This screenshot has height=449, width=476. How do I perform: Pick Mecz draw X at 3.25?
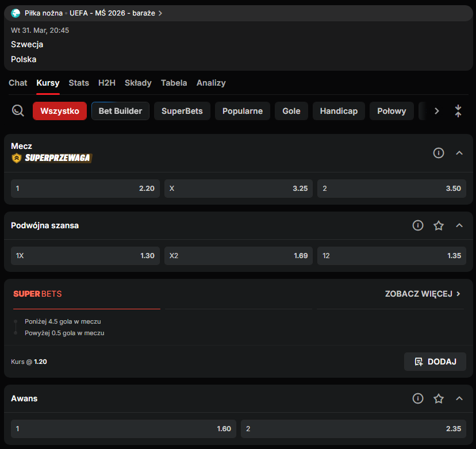pyautogui.click(x=239, y=189)
